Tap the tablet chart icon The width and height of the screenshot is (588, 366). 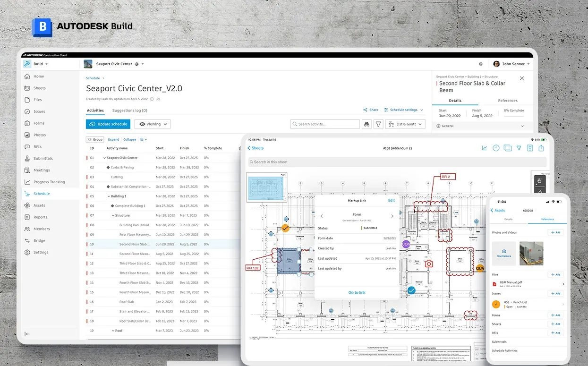(485, 148)
